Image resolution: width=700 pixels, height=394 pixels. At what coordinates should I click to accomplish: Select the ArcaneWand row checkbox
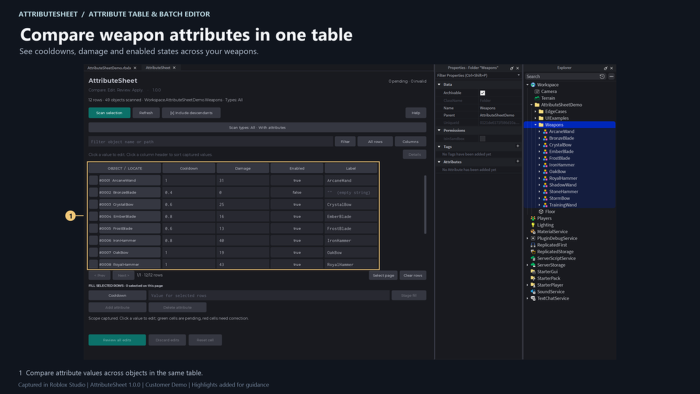pyautogui.click(x=93, y=180)
